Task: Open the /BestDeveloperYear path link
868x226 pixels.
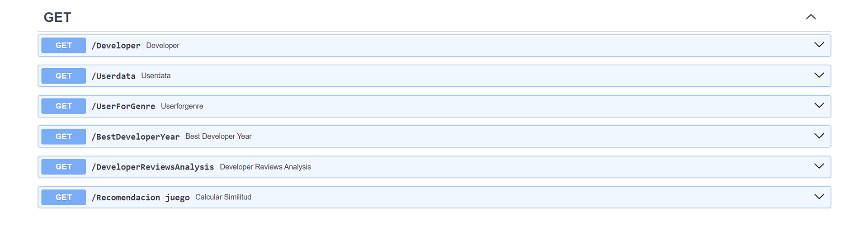Action: [136, 137]
